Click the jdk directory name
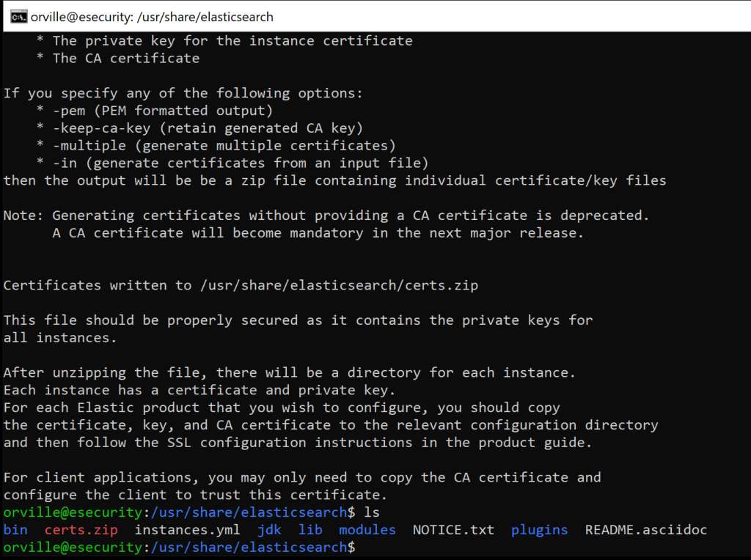Image resolution: width=751 pixels, height=560 pixels. pos(269,529)
